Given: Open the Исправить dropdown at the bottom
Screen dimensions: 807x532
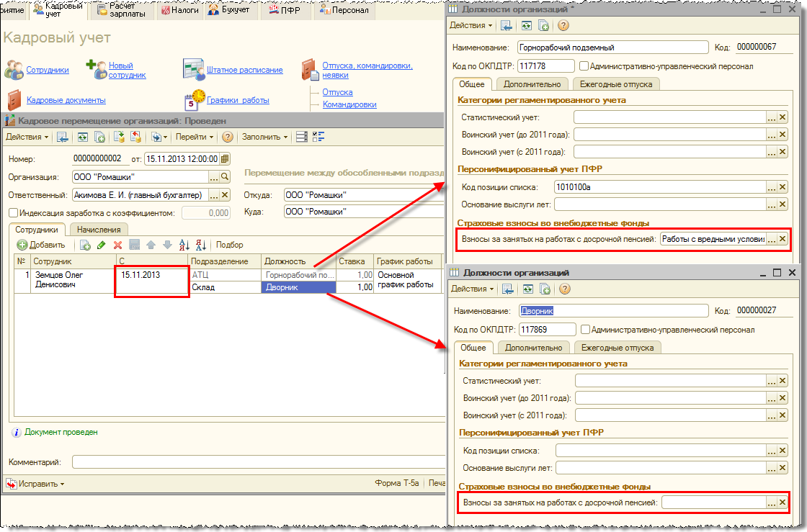Looking at the screenshot, I should click(x=35, y=484).
